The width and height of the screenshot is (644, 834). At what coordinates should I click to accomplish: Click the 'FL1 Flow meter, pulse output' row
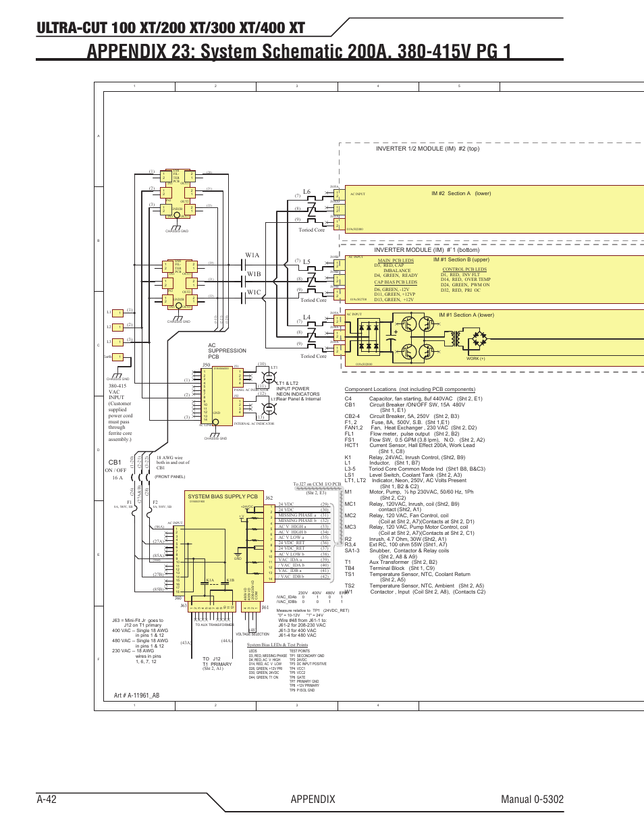click(x=402, y=434)
